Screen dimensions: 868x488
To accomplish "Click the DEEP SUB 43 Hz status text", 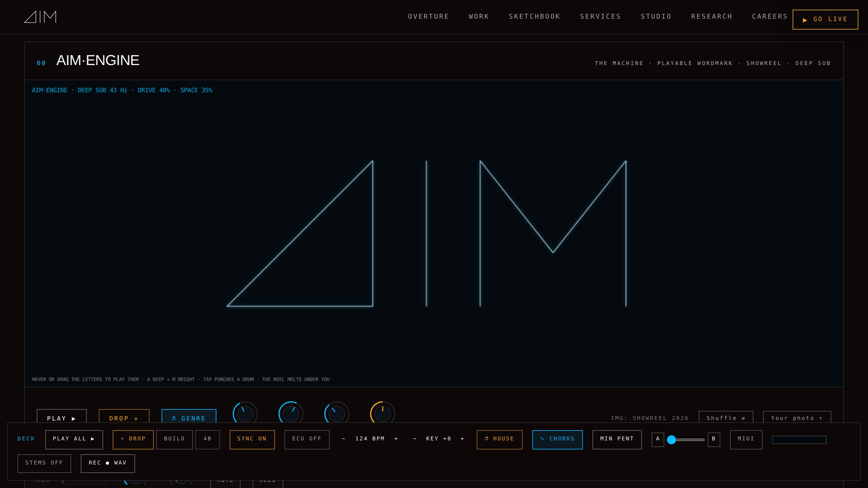I will pyautogui.click(x=102, y=90).
